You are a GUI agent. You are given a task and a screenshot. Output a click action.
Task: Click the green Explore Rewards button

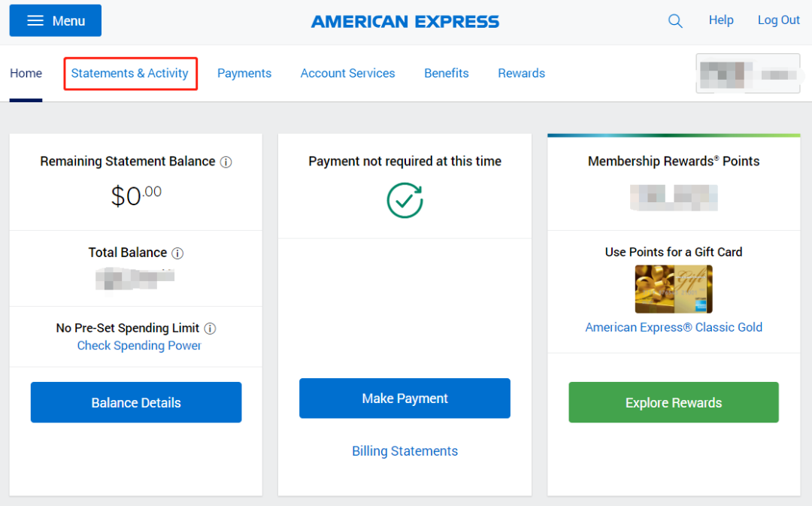pos(673,403)
